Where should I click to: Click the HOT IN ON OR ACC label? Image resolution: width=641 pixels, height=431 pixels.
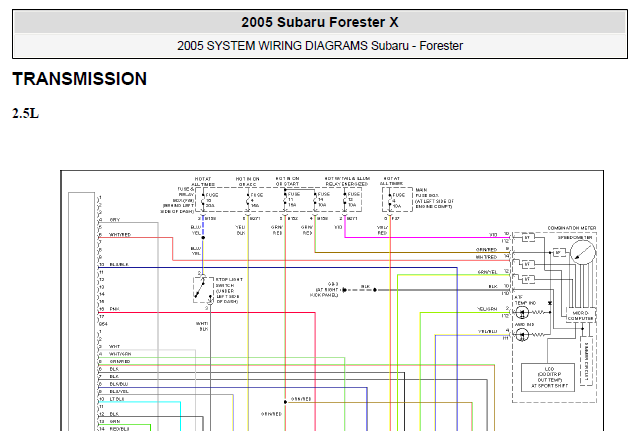point(247,182)
